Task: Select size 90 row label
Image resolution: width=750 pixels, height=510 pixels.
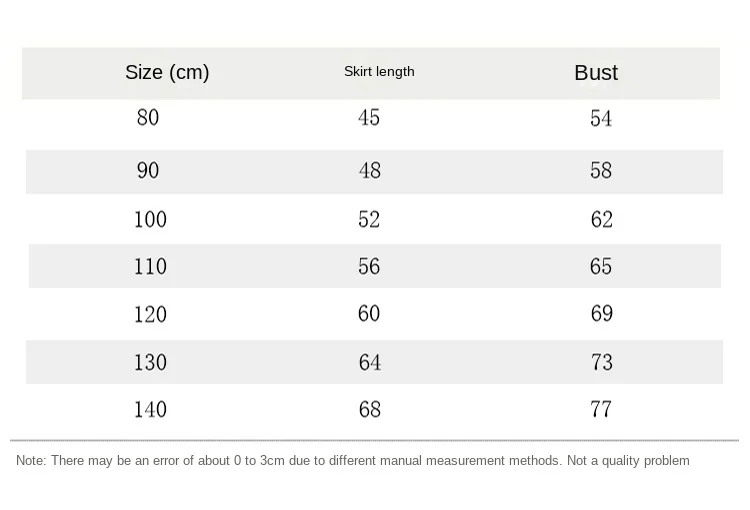Action: (148, 170)
